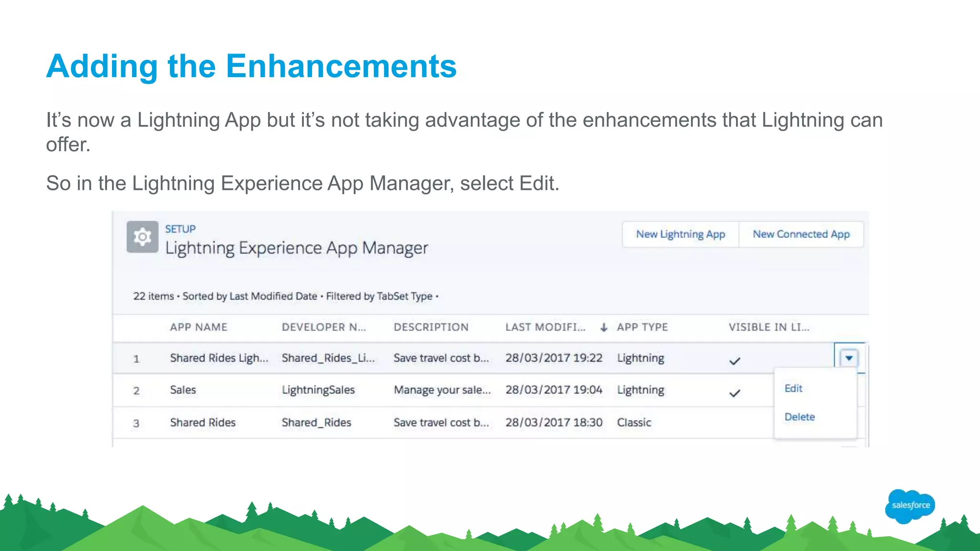The height and width of the screenshot is (551, 980).
Task: Click the Shared Rides classic app name
Action: click(x=203, y=422)
